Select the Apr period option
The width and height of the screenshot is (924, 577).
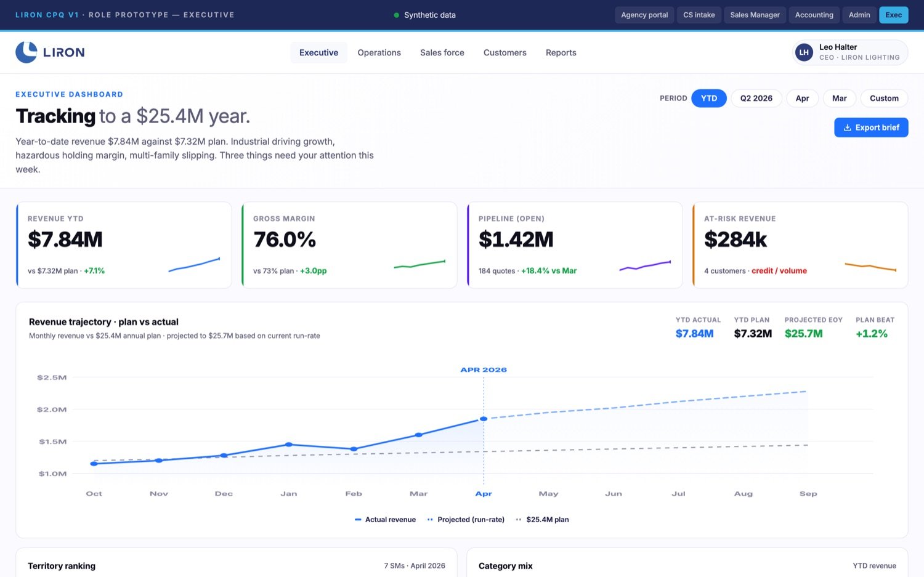click(x=802, y=99)
